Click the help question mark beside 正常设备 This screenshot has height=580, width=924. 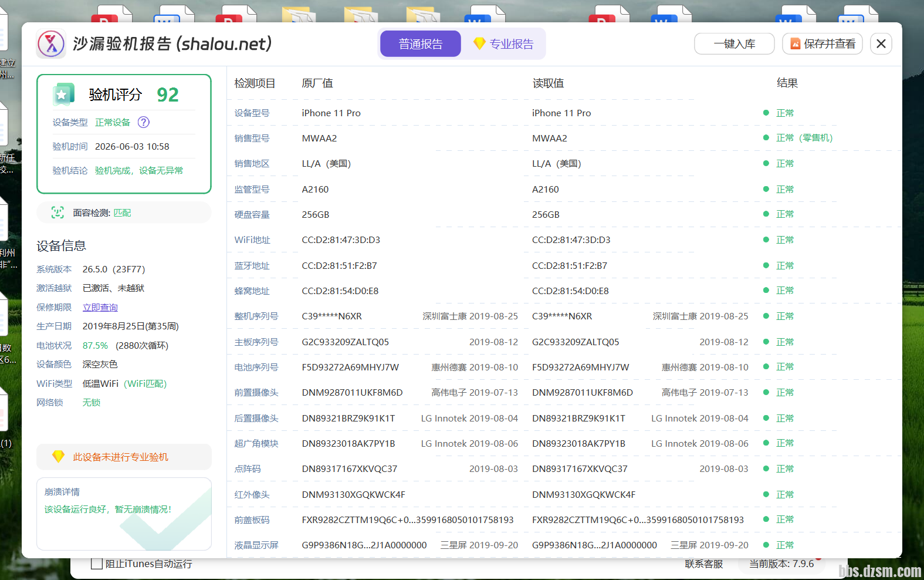144,122
